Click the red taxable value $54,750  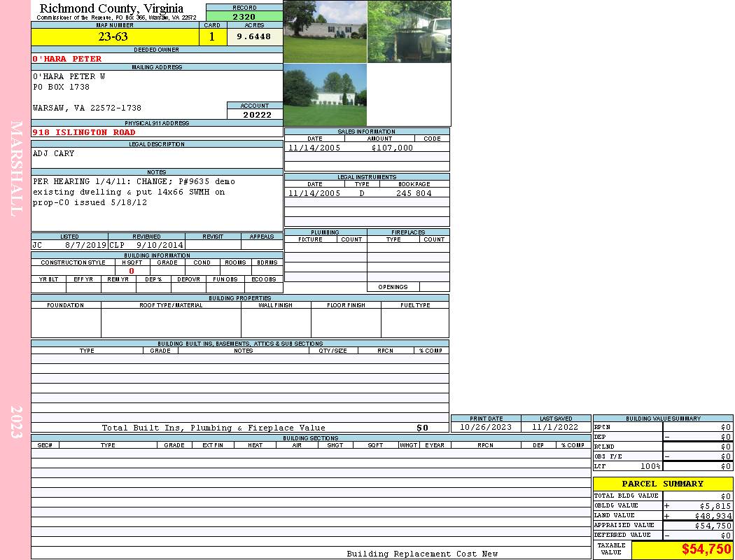click(x=706, y=549)
